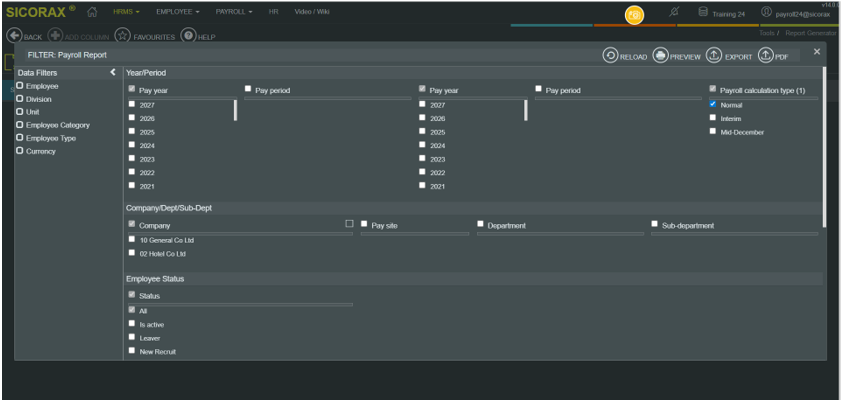Screen dimensions: 841x401
Task: Check the Mid-December calculation type
Action: click(713, 131)
